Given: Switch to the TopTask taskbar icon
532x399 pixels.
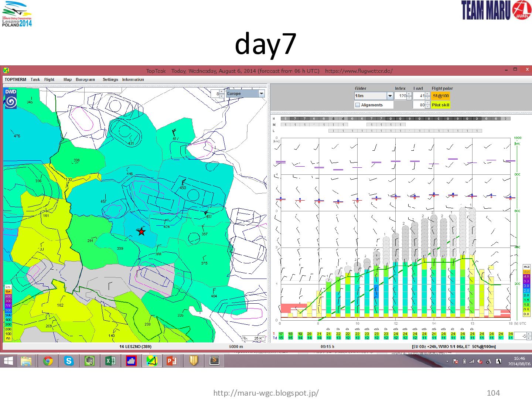Looking at the screenshot, I should pyautogui.click(x=151, y=361).
